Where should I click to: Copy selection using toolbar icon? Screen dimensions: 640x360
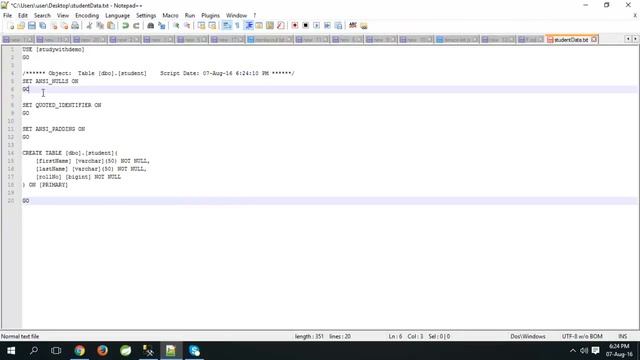pyautogui.click(x=100, y=26)
